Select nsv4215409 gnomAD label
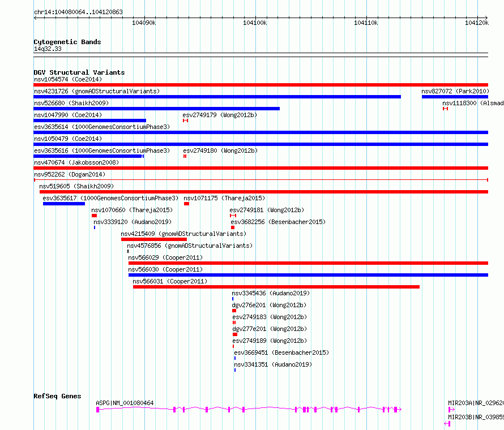This screenshot has width=504, height=430. point(183,234)
